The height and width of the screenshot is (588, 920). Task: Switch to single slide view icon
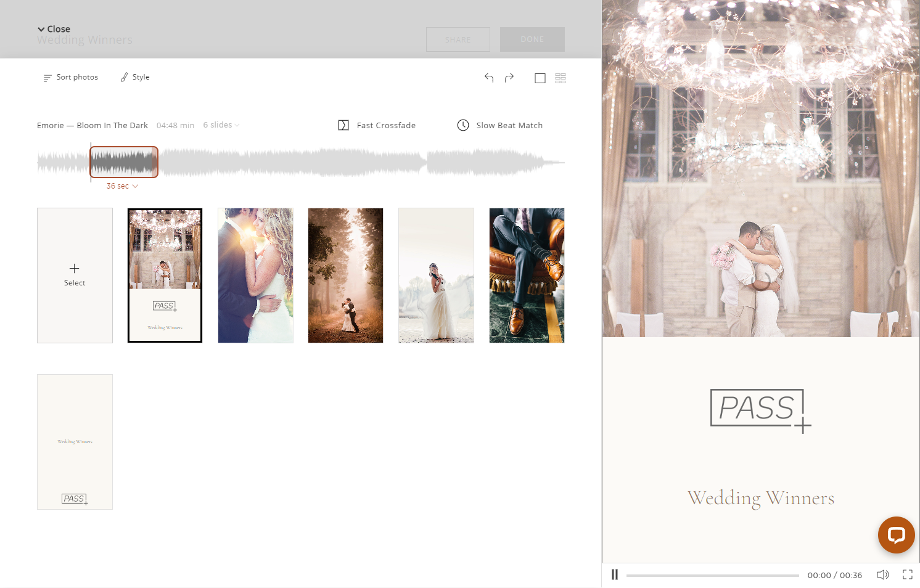tap(540, 78)
